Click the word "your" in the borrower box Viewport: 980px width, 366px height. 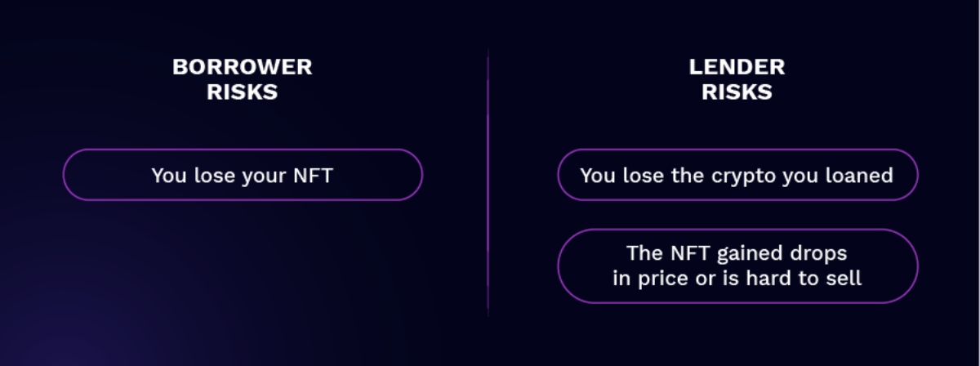[265, 176]
